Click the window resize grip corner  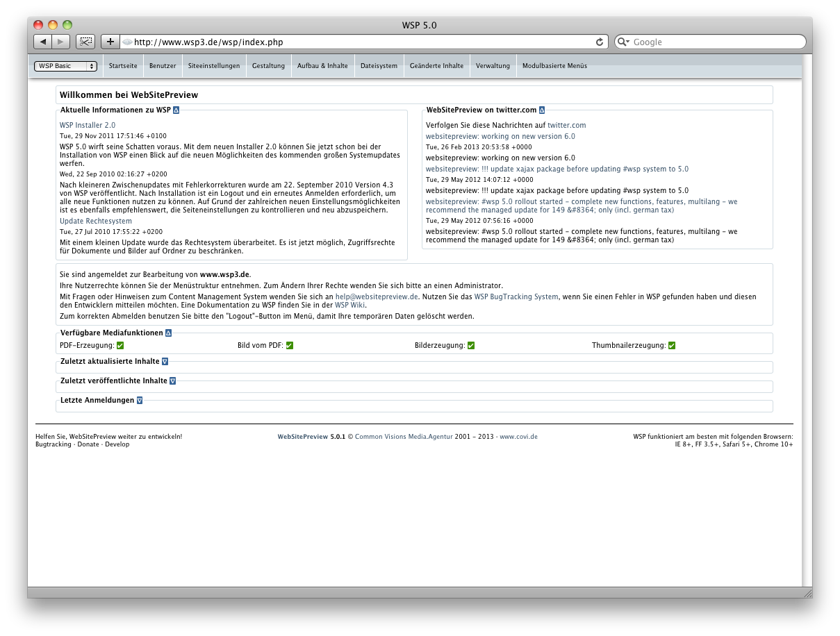pyautogui.click(x=807, y=593)
